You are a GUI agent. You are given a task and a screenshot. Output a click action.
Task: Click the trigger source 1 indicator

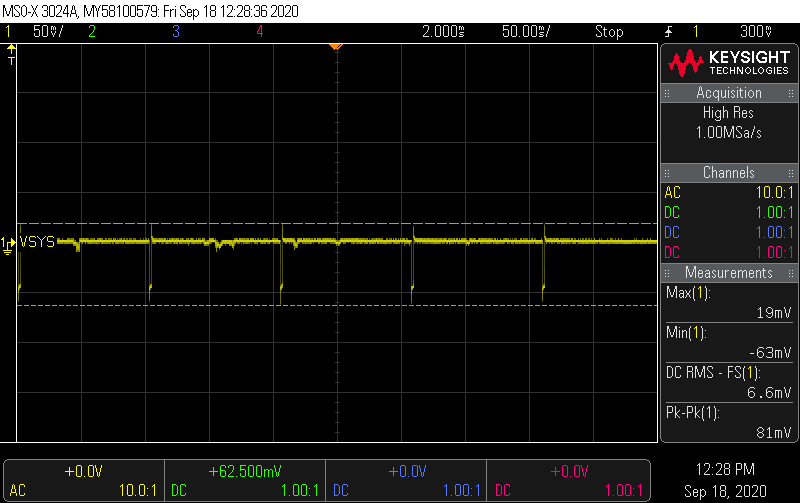coord(695,32)
